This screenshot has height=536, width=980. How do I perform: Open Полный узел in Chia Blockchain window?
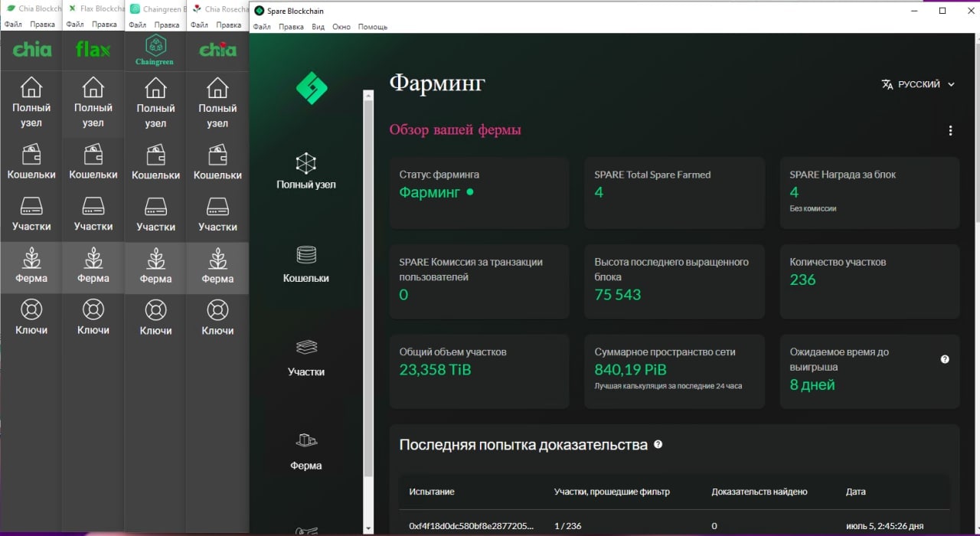pos(31,103)
